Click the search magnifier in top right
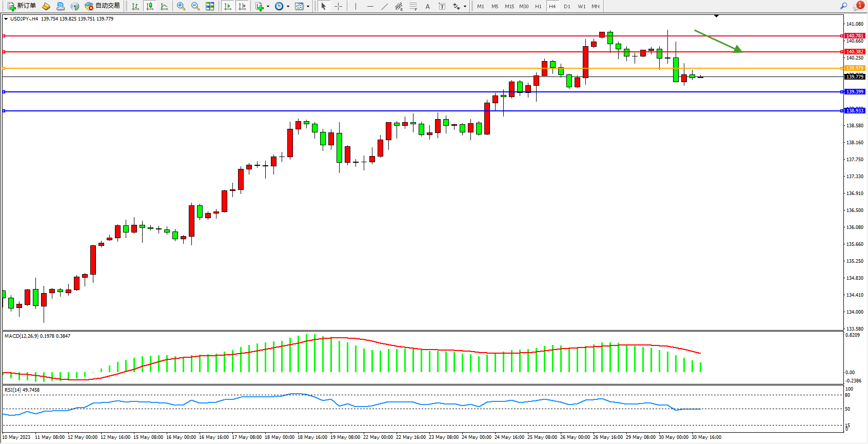 tap(843, 6)
